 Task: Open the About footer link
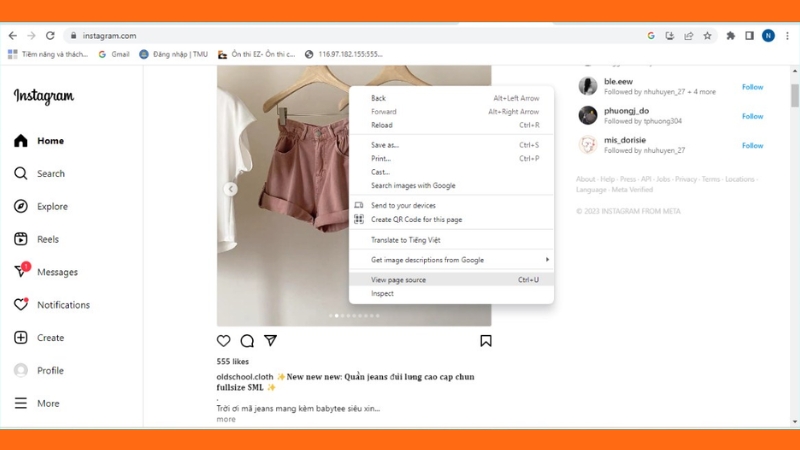585,179
